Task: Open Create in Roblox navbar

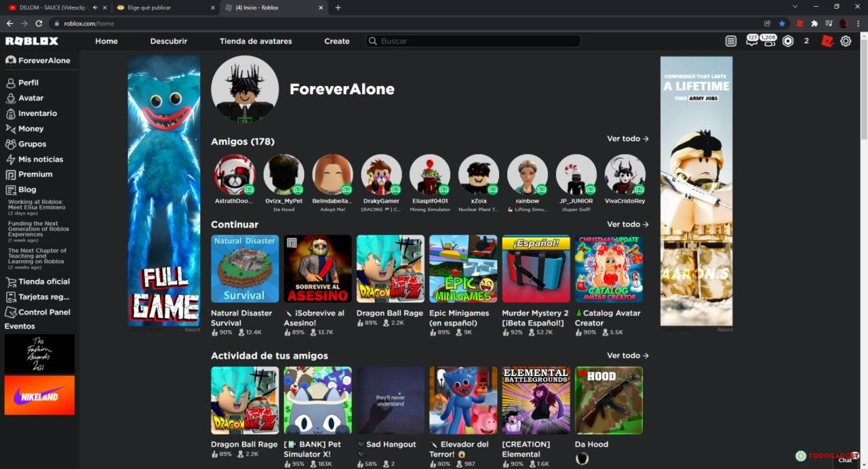Action: pos(337,41)
